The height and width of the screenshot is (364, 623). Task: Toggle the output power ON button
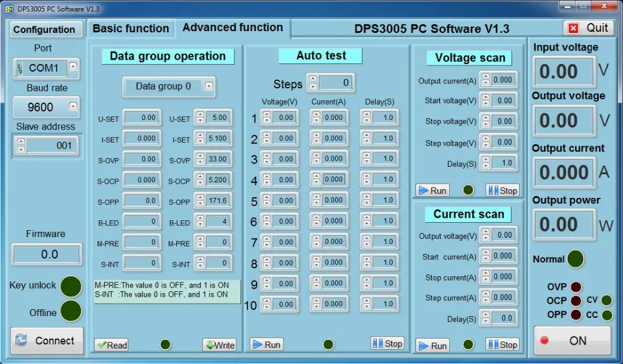coord(573,340)
